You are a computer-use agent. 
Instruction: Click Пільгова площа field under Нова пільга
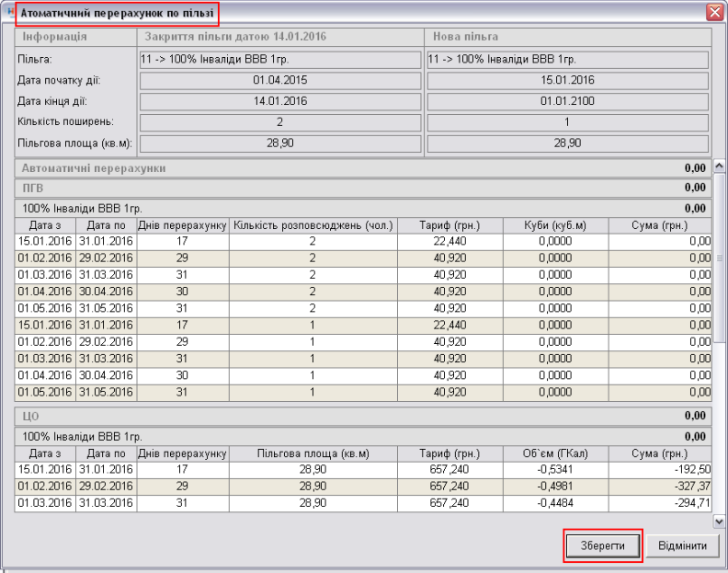point(568,141)
